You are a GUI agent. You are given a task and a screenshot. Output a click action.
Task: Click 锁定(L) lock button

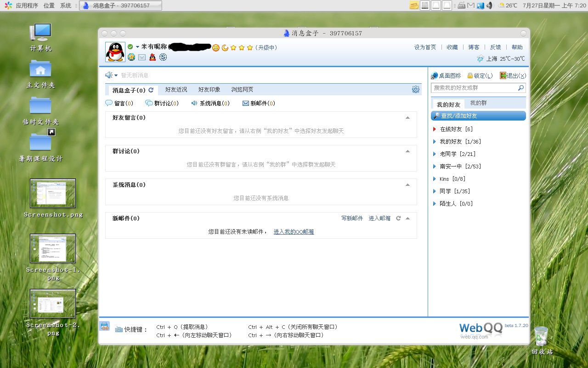tap(480, 76)
